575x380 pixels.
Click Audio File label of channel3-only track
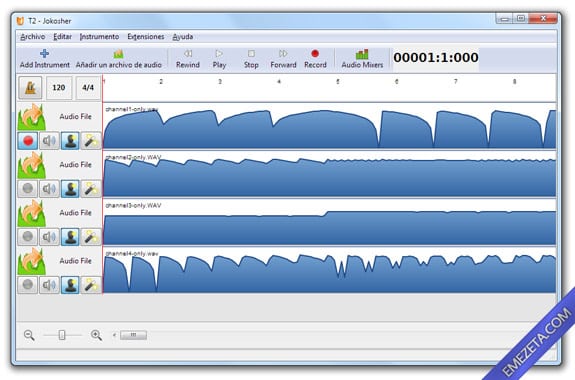point(75,212)
